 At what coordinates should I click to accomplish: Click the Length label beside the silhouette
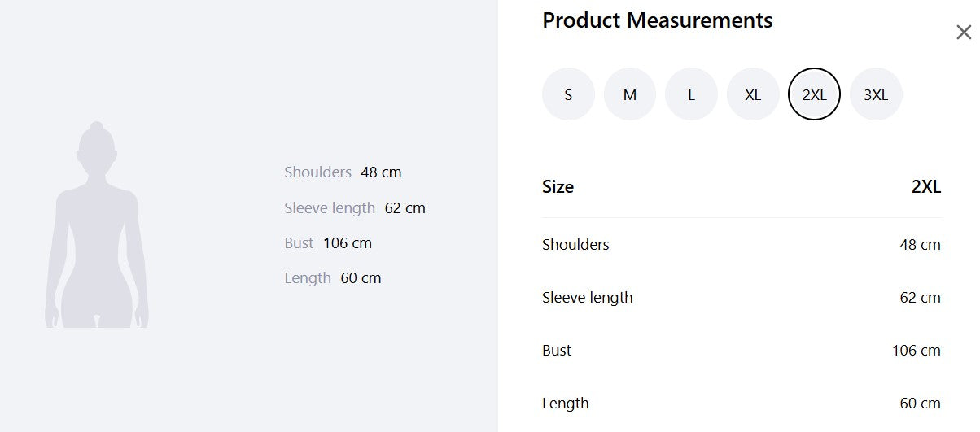click(308, 278)
